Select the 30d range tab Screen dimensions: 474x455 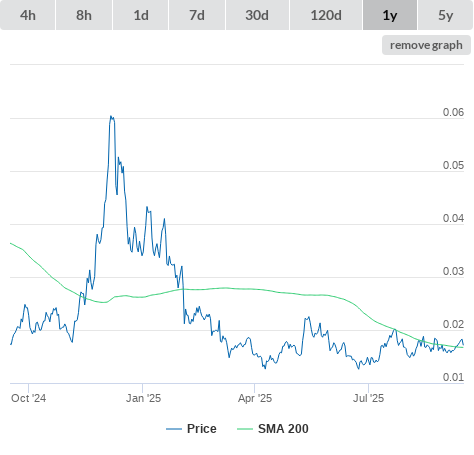257,15
